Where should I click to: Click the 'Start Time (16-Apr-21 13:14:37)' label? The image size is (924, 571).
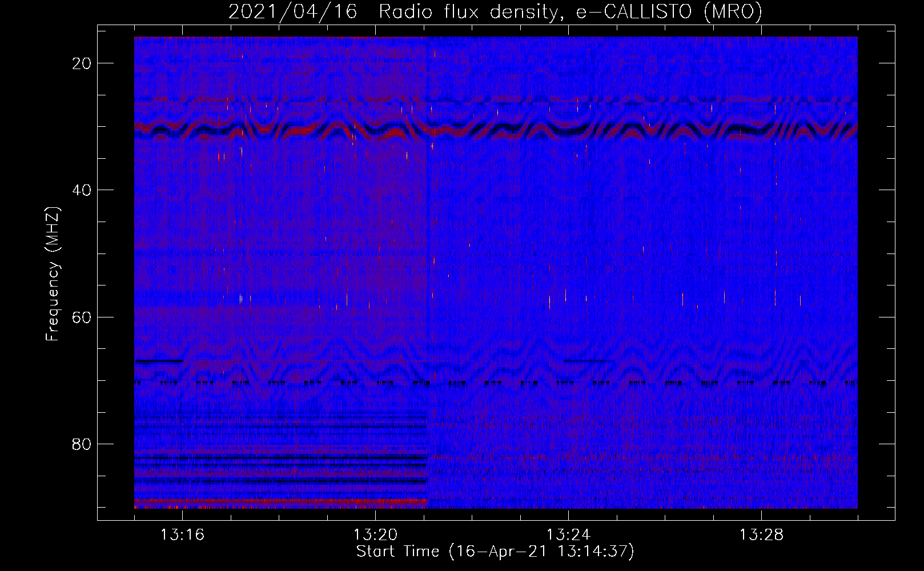(495, 552)
